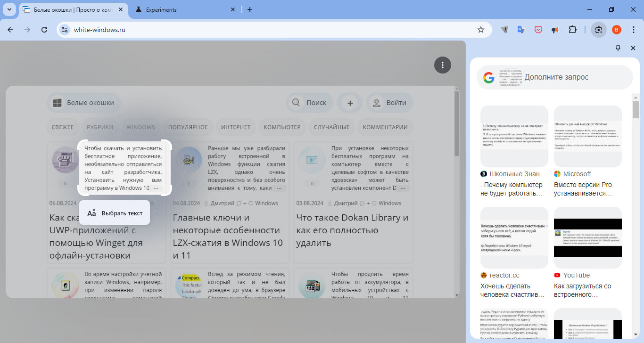The image size is (644, 343).
Task: Expand the Dokan Library excerpt ellipsis
Action: 403,188
